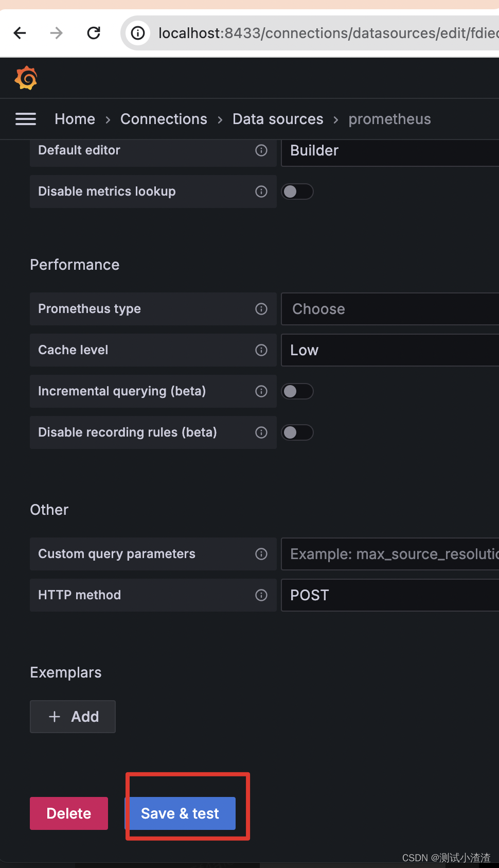Click the Custom query parameters input field
This screenshot has width=499, height=868.
pos(390,554)
